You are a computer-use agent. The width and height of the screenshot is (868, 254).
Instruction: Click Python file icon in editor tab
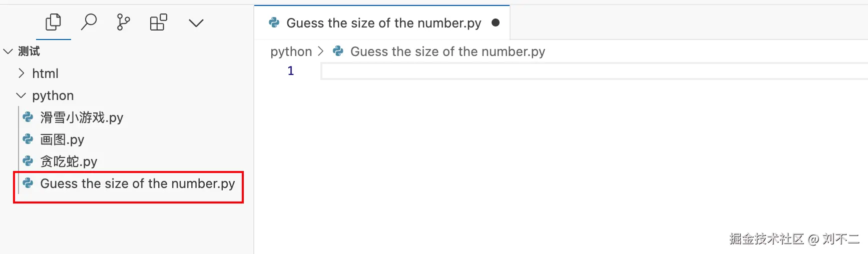pyautogui.click(x=274, y=22)
